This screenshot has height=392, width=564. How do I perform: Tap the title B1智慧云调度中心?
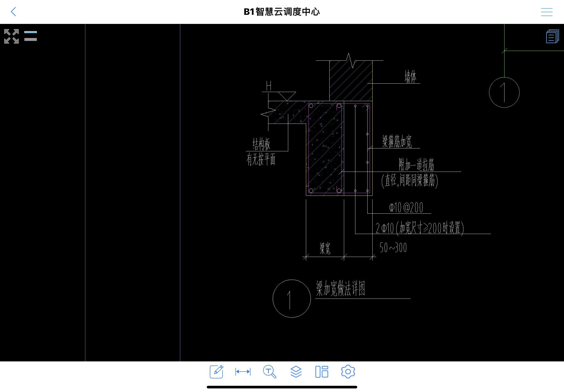point(282,12)
